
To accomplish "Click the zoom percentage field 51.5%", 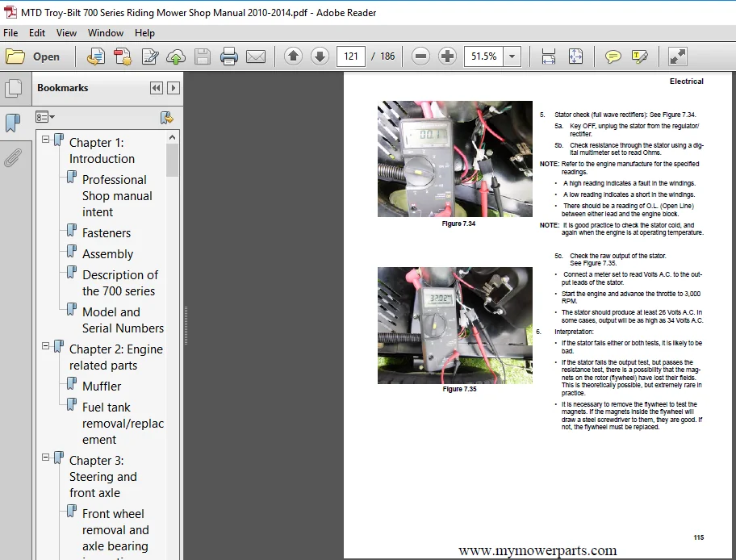I will pos(483,56).
